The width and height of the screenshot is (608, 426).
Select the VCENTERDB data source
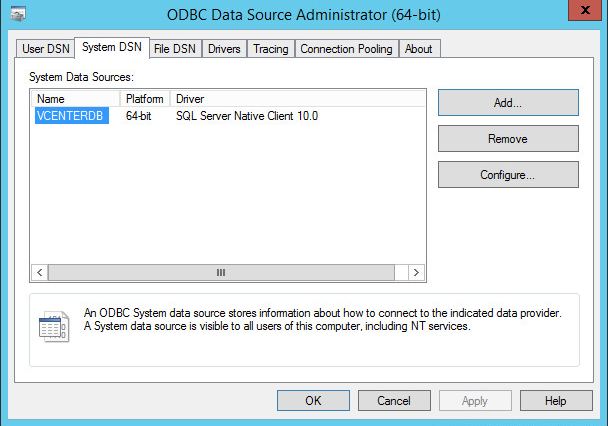(x=71, y=116)
